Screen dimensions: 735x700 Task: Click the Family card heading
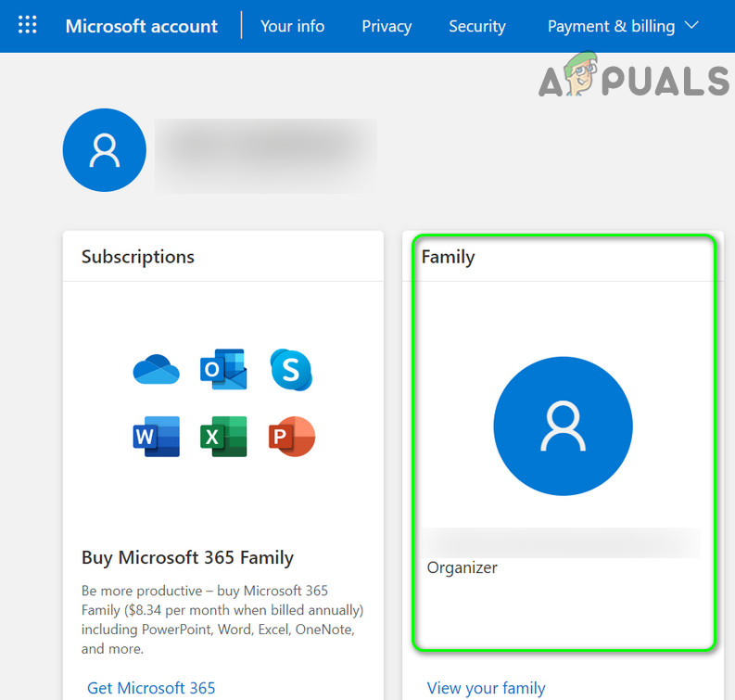[448, 257]
